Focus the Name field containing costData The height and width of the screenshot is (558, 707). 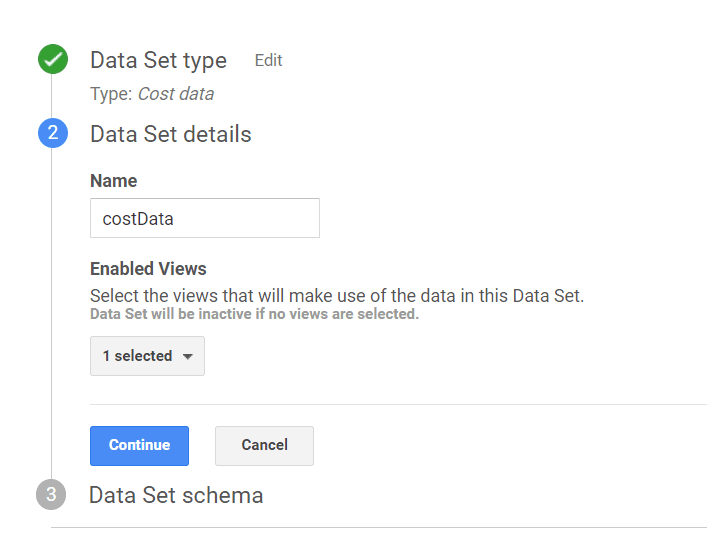(204, 218)
